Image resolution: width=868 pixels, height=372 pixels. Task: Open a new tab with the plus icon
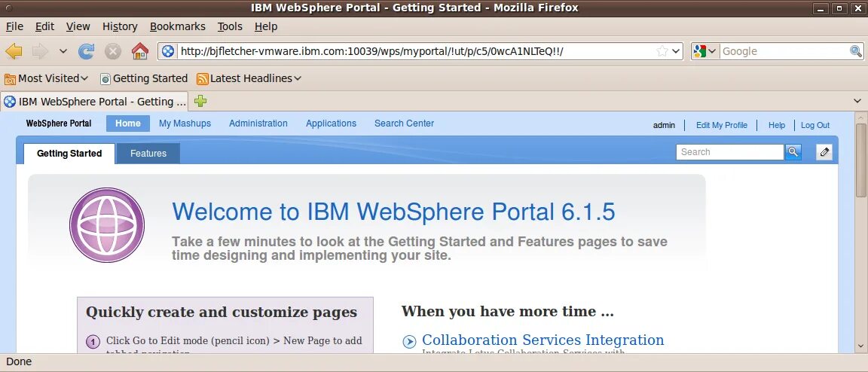pyautogui.click(x=200, y=102)
